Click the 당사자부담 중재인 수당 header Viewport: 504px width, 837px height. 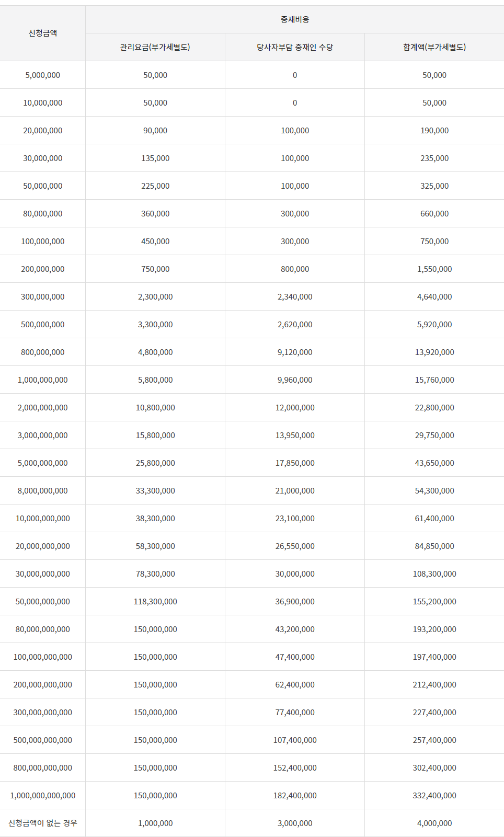(x=295, y=47)
